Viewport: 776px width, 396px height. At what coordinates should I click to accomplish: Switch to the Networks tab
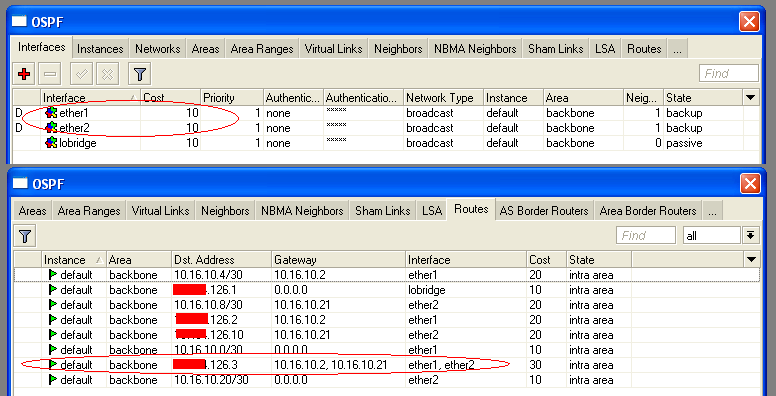coord(158,49)
